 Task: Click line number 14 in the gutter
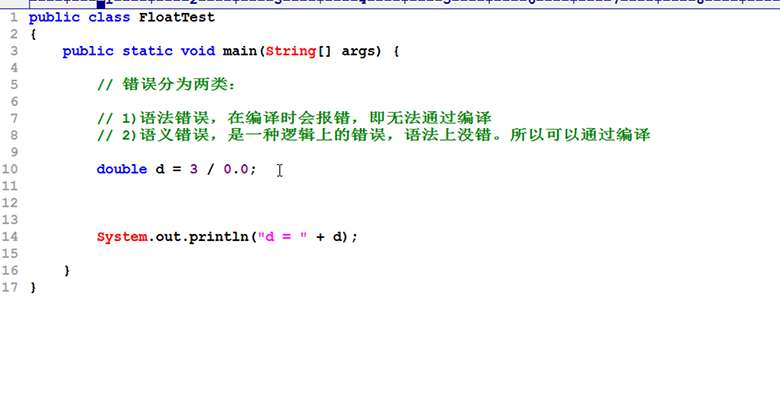pyautogui.click(x=9, y=237)
